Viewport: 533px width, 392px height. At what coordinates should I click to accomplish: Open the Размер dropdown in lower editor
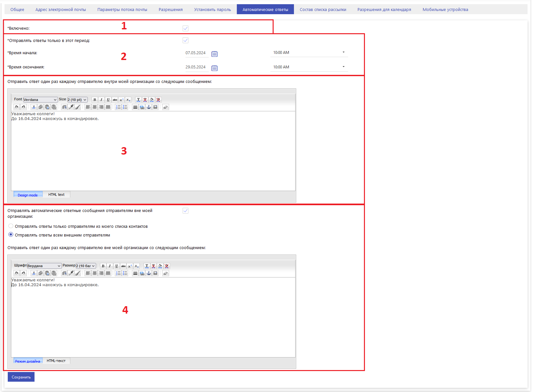[86, 266]
